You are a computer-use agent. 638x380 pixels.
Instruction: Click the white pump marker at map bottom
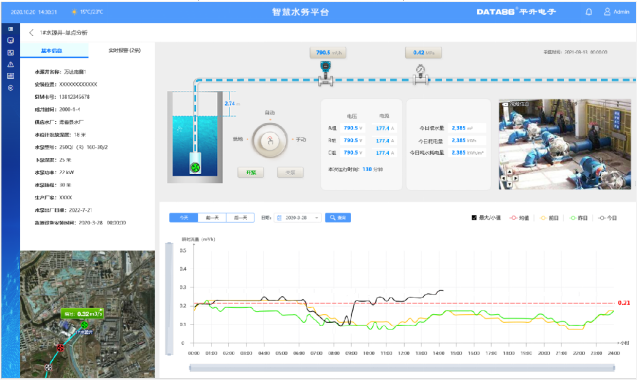48,367
